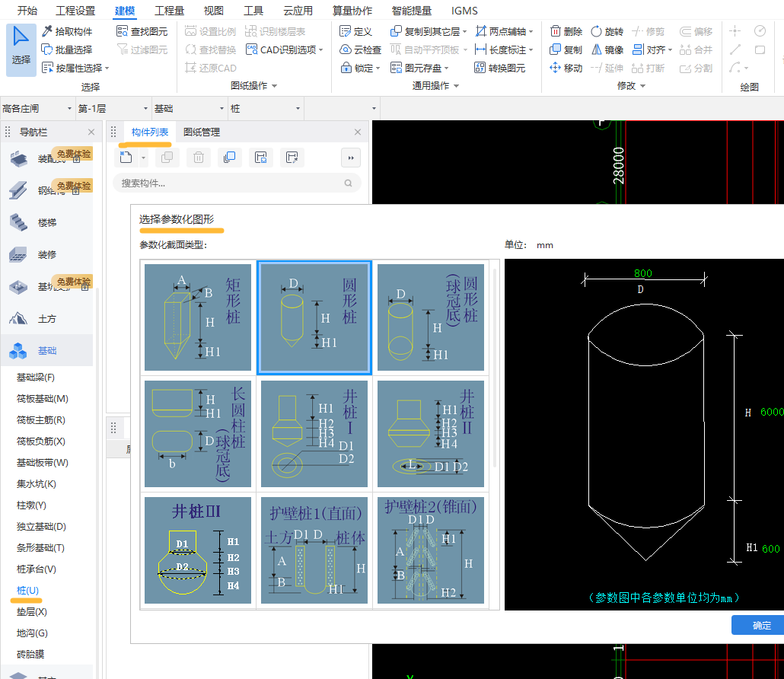Expand 对齐 dropdown arrow
The width and height of the screenshot is (784, 679).
click(670, 50)
